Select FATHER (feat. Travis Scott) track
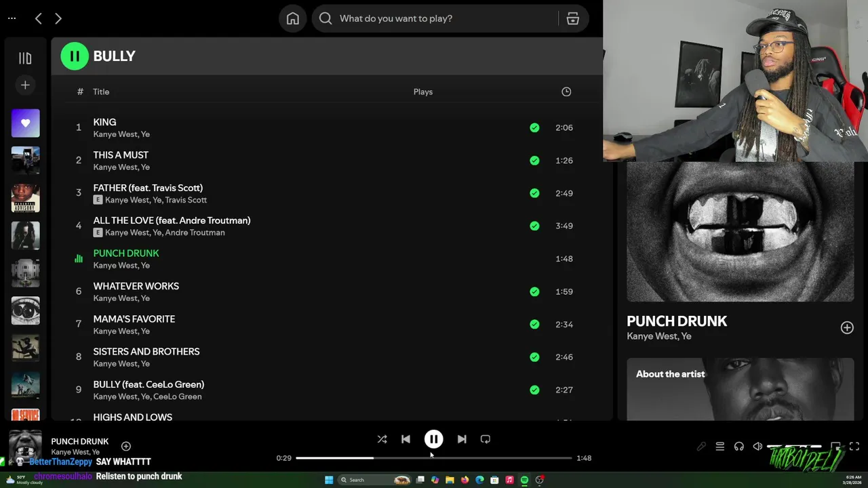The width and height of the screenshot is (868, 488). coord(148,188)
